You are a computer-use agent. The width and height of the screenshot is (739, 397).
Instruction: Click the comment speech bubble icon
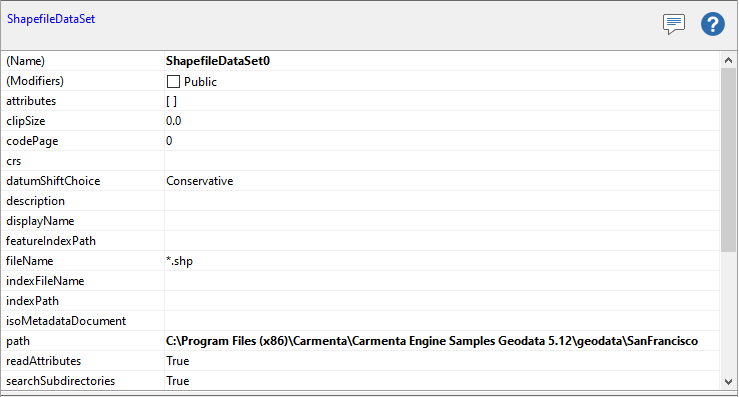pyautogui.click(x=673, y=24)
